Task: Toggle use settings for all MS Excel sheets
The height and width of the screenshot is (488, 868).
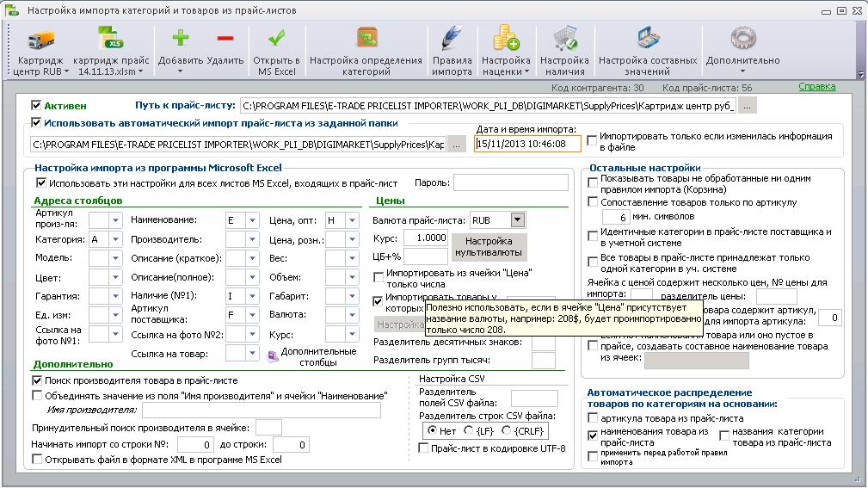Action: coord(41,182)
